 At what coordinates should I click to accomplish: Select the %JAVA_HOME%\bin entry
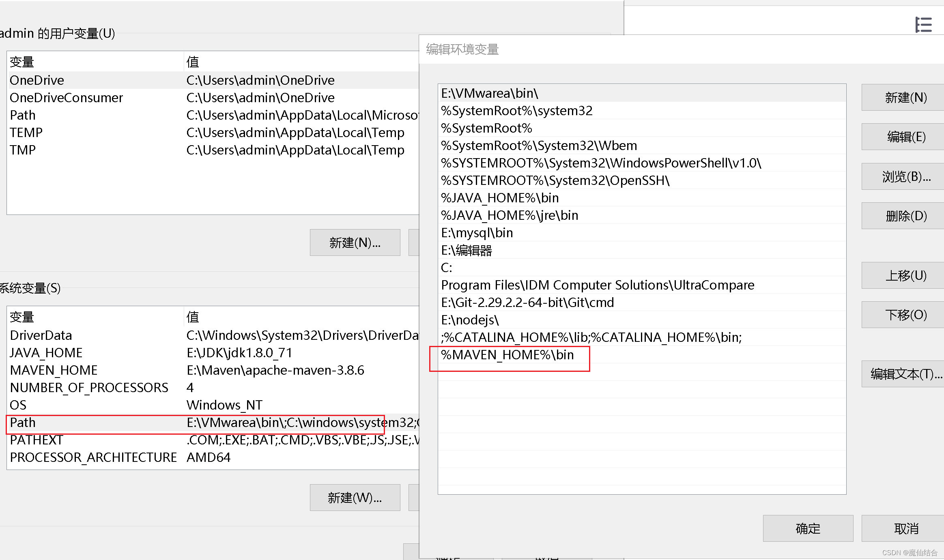click(x=642, y=198)
